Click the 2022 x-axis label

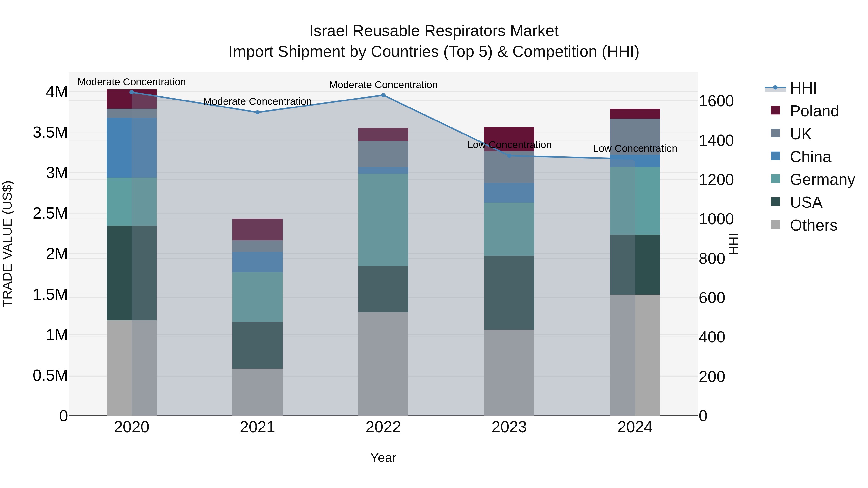(383, 427)
